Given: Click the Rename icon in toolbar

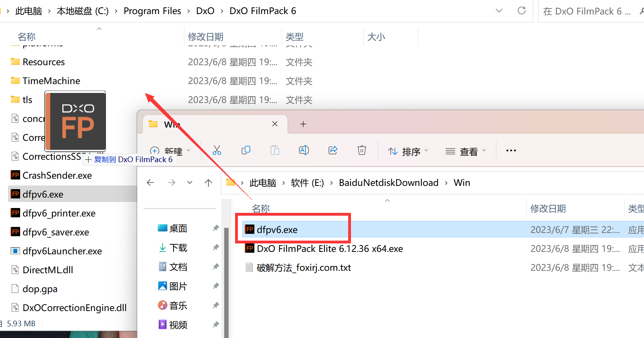Looking at the screenshot, I should 304,150.
